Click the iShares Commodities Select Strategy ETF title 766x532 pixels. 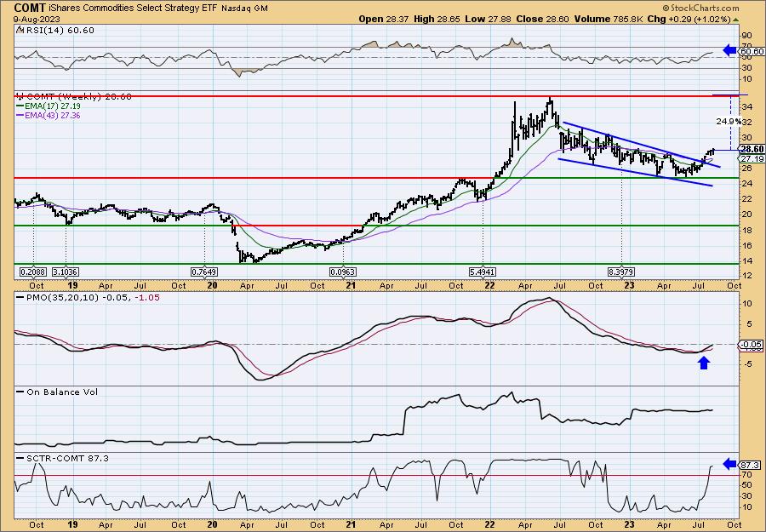[x=134, y=9]
